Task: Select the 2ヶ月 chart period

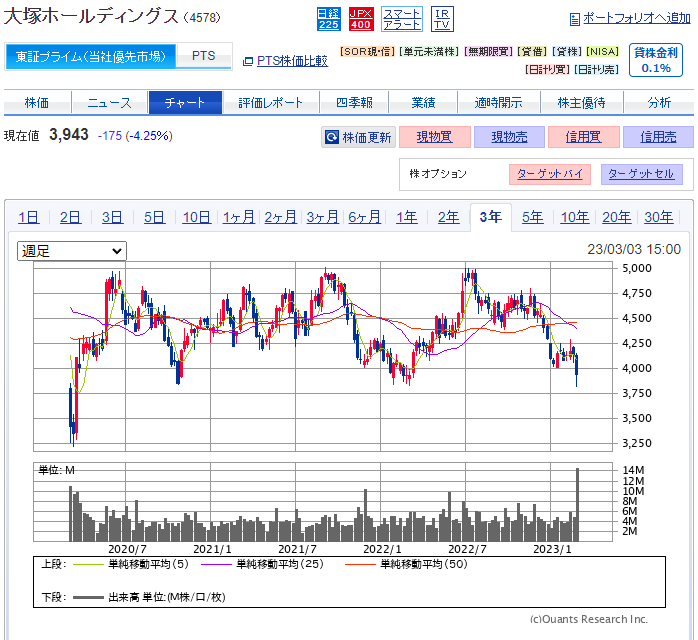Action: [x=280, y=217]
